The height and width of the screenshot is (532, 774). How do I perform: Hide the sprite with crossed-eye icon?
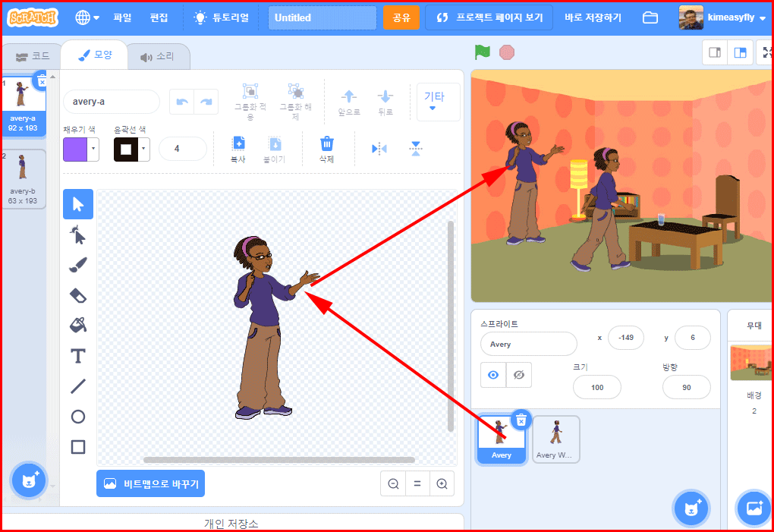(519, 375)
